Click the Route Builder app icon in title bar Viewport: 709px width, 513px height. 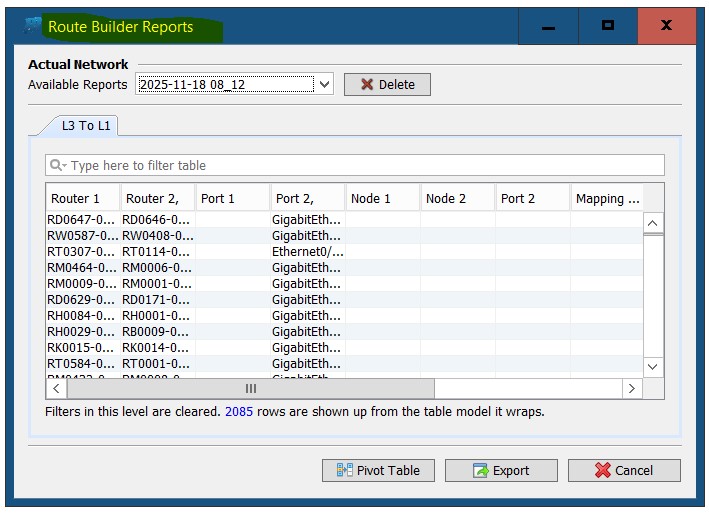pos(33,26)
